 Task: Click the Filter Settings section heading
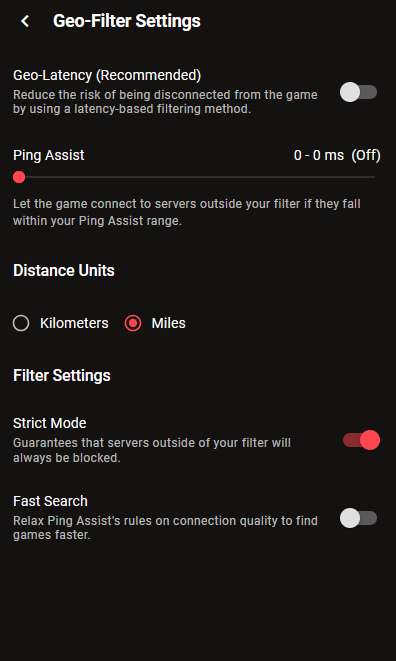point(62,376)
